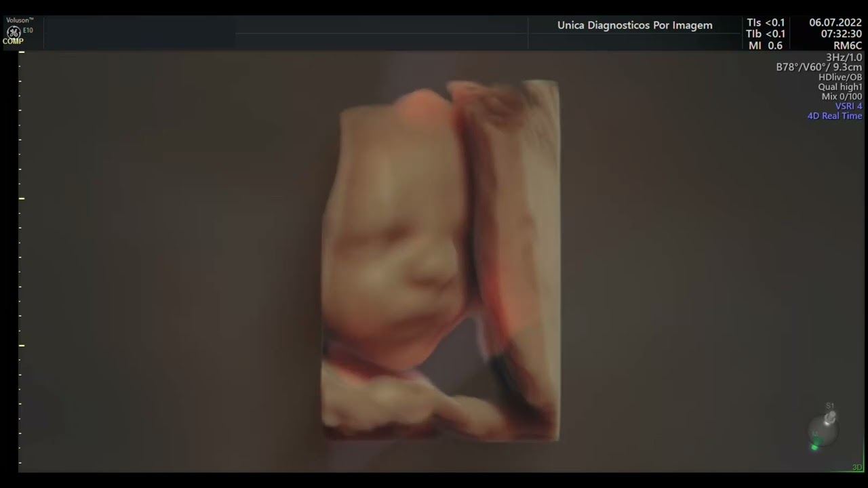Click the 4D Real Time mode label
Viewport: 868px width, 488px height.
click(835, 116)
